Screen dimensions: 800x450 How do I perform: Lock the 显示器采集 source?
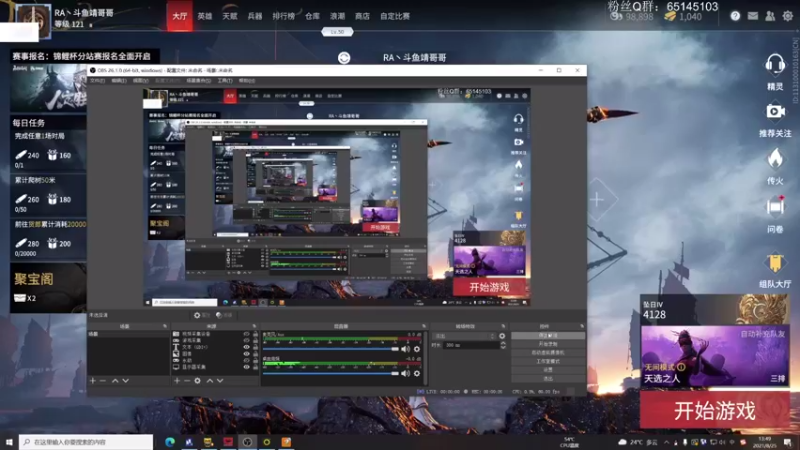tap(255, 367)
